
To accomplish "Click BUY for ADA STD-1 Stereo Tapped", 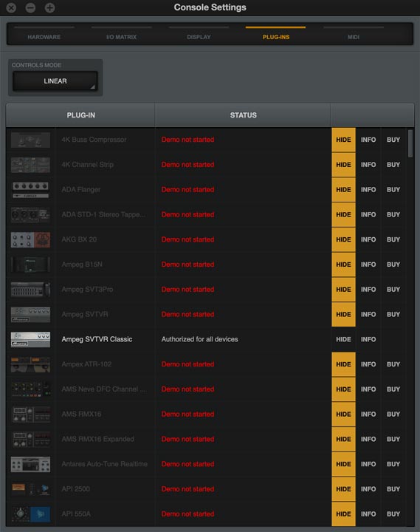I will [x=393, y=214].
